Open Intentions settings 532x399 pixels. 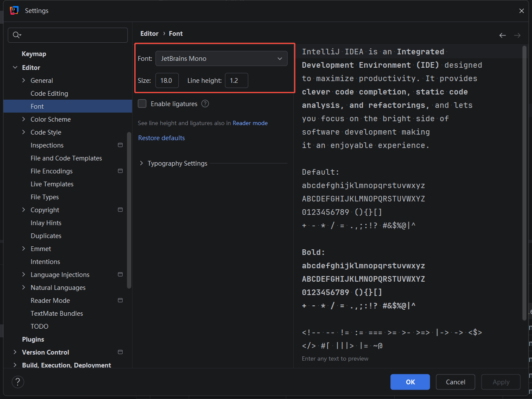point(45,262)
